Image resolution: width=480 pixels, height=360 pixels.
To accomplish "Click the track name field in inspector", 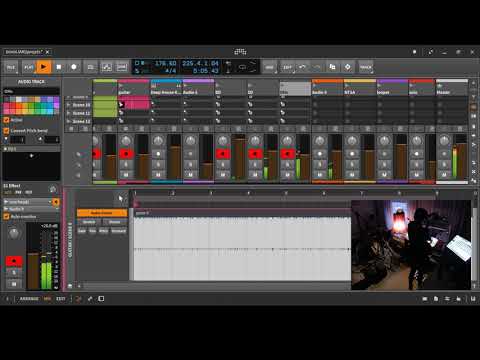I will [31, 91].
